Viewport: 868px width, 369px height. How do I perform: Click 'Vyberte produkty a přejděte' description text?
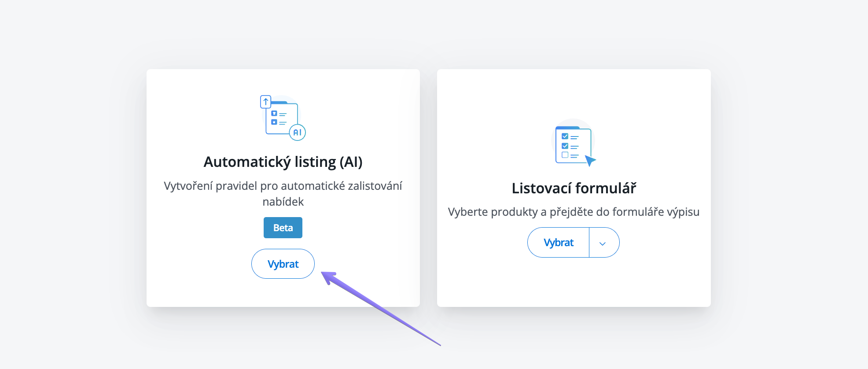[x=574, y=212]
